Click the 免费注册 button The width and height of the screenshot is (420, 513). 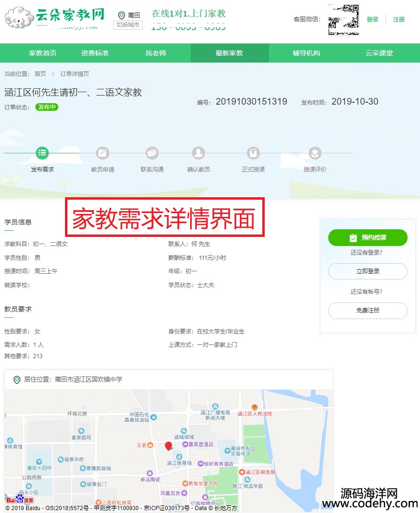point(368,310)
